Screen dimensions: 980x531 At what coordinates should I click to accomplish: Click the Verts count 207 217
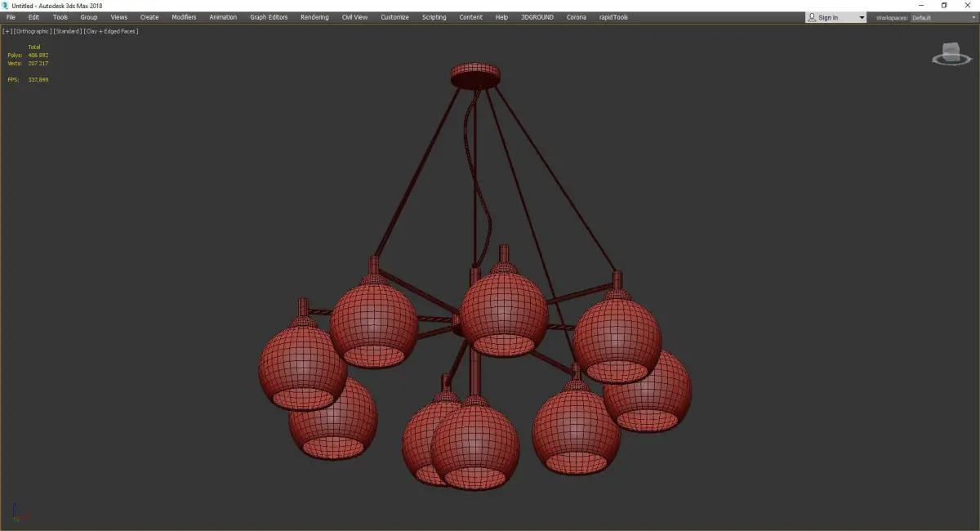(38, 63)
